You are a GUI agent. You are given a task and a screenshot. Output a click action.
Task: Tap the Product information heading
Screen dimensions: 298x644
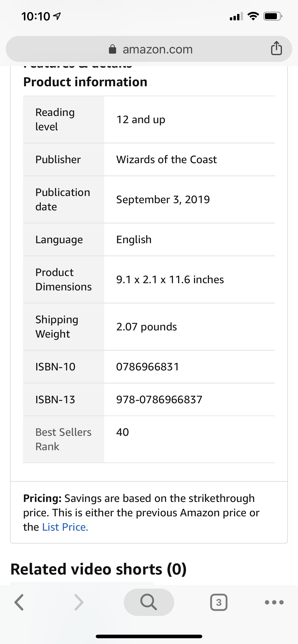coord(85,82)
